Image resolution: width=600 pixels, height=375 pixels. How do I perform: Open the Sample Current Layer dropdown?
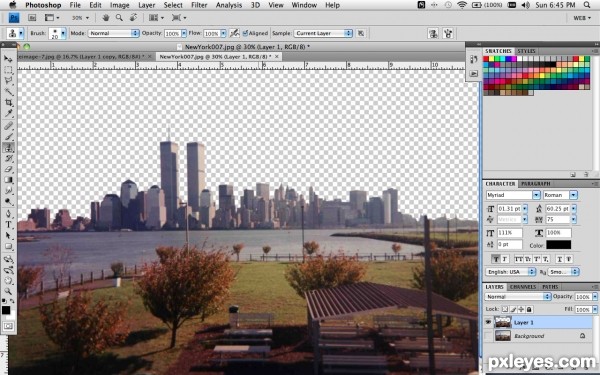323,33
